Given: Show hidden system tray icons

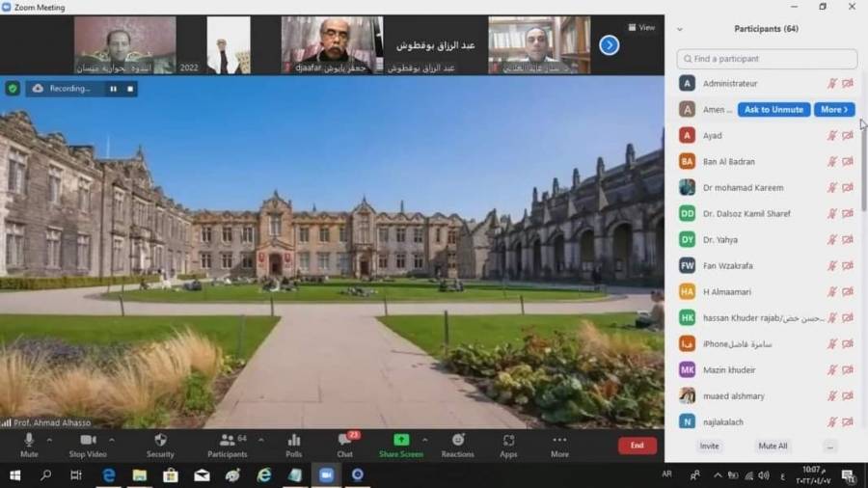Looking at the screenshot, I should tap(718, 475).
